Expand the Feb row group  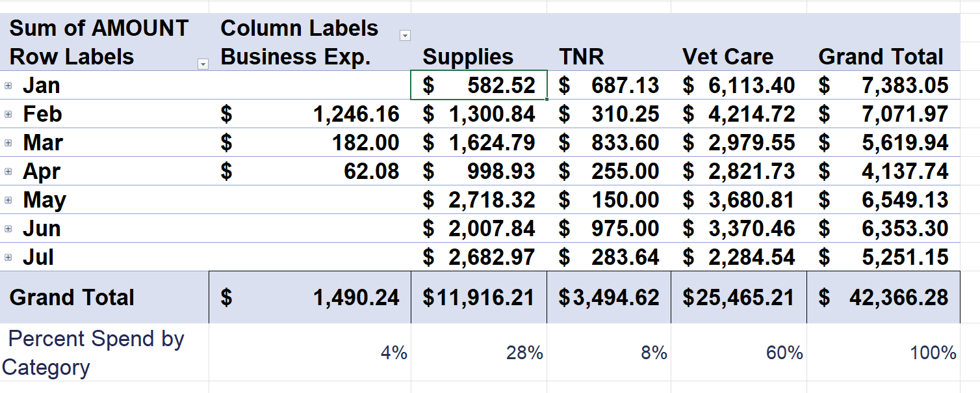coord(8,114)
